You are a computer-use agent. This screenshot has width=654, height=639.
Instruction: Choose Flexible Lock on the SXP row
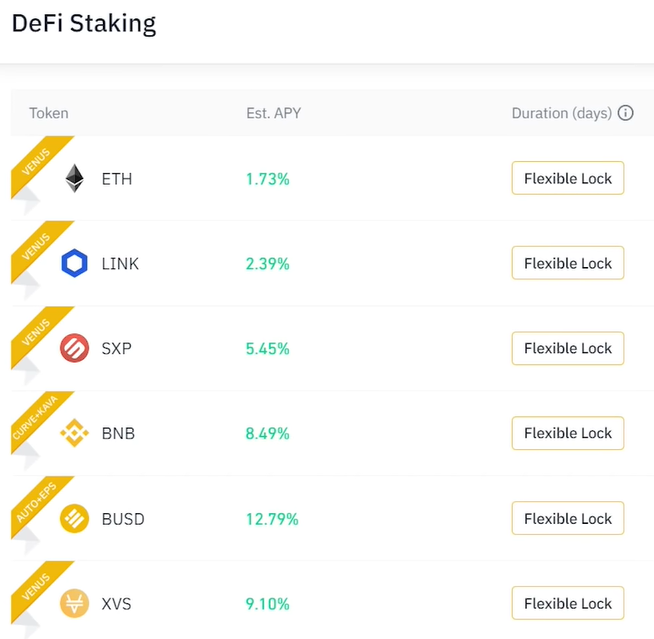click(568, 348)
